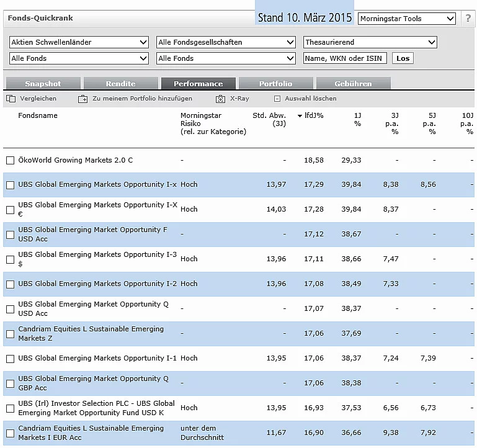477x448 pixels.
Task: Sort by 1J % column header
Action: pos(357,119)
